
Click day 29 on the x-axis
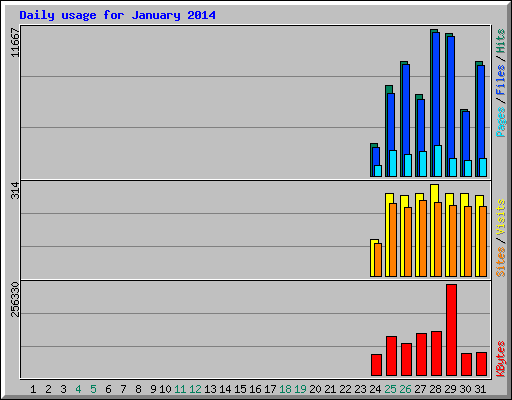pyautogui.click(x=450, y=389)
